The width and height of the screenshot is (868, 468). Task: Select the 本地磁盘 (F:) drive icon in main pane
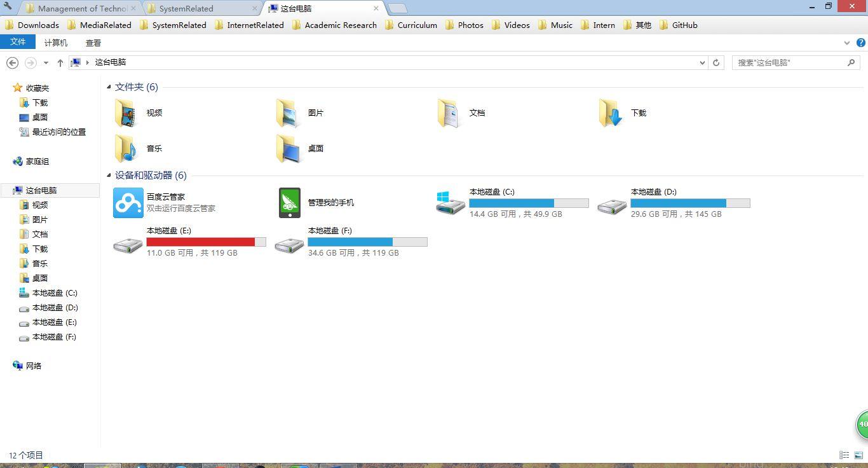pyautogui.click(x=289, y=245)
